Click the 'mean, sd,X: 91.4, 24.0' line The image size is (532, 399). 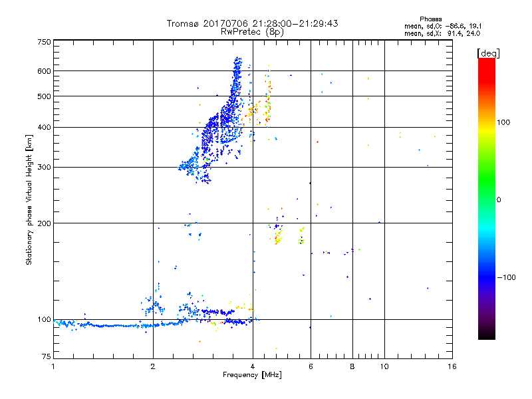point(442,33)
